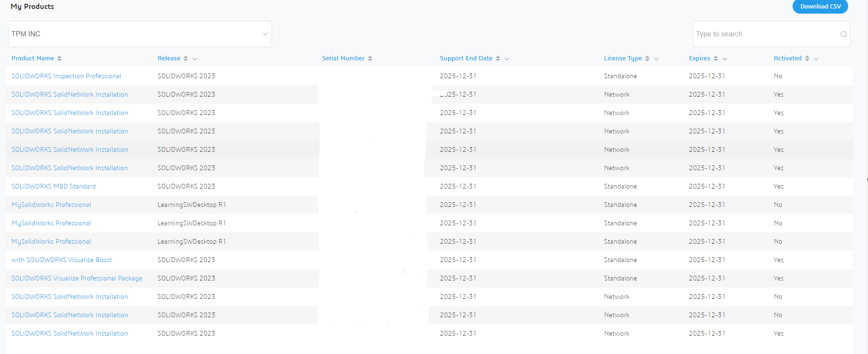Image resolution: width=868 pixels, height=354 pixels.
Task: Sort by Release column arrows
Action: pyautogui.click(x=186, y=58)
